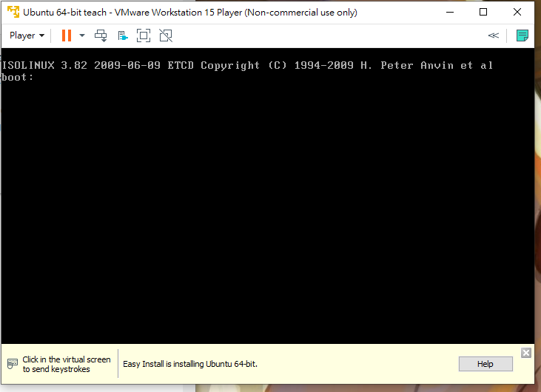The width and height of the screenshot is (541, 392).
Task: Click 'Easy Install is installing Ubuntu 64-bit.' text
Action: tap(190, 364)
